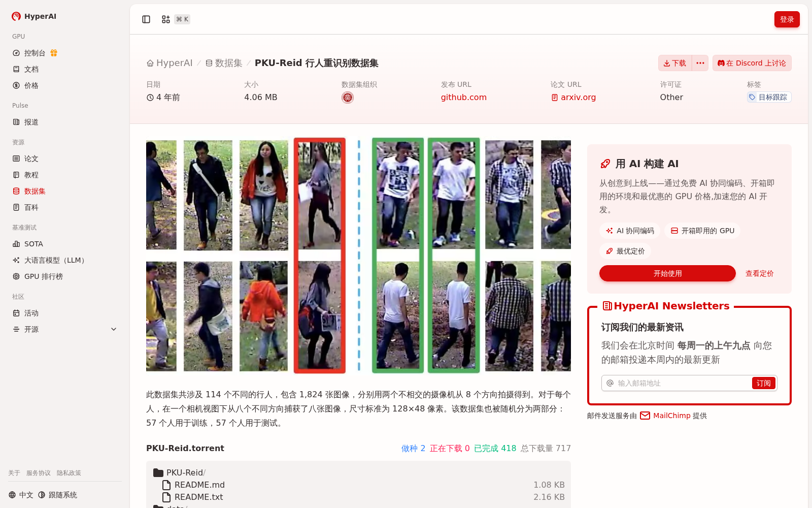Click the 目标跟踪 tag
Viewport: 812px width, 508px height.
(769, 97)
